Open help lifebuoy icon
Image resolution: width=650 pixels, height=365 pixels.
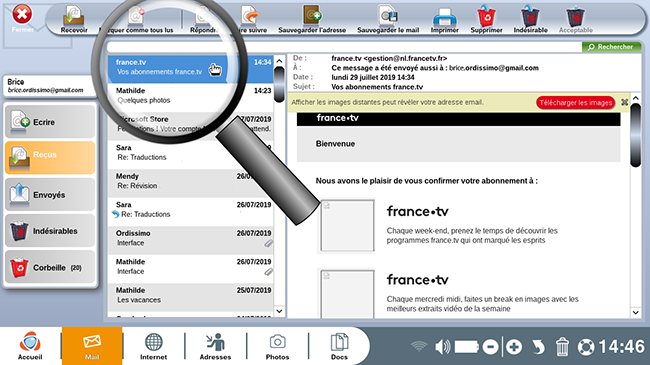coord(586,347)
